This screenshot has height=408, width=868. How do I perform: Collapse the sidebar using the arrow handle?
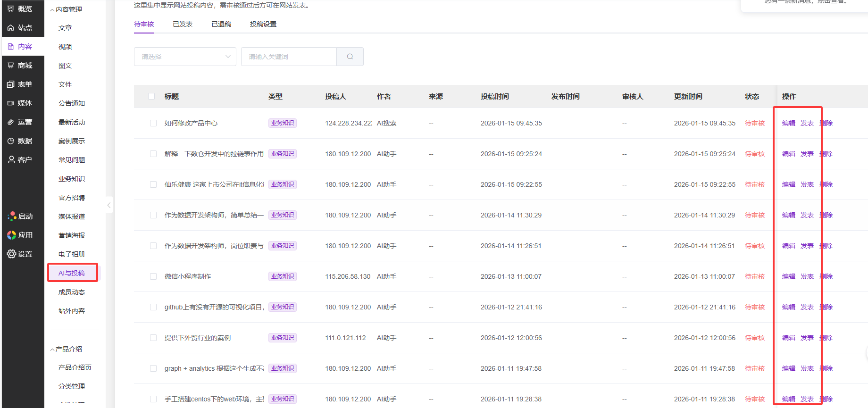click(x=109, y=205)
